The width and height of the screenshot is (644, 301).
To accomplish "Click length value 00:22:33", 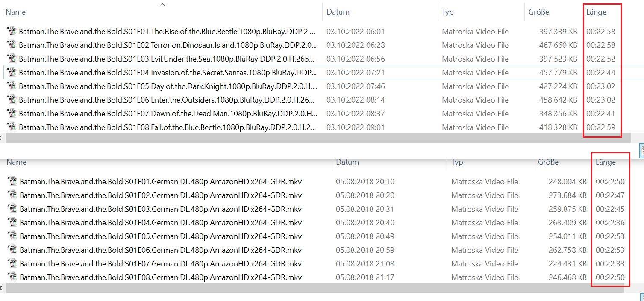I will (610, 263).
